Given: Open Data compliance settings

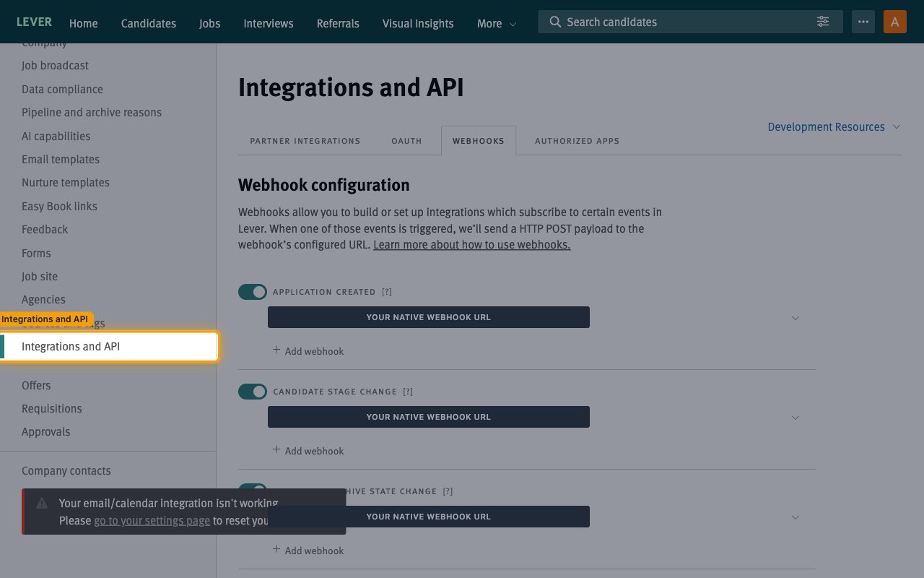Looking at the screenshot, I should tap(62, 90).
